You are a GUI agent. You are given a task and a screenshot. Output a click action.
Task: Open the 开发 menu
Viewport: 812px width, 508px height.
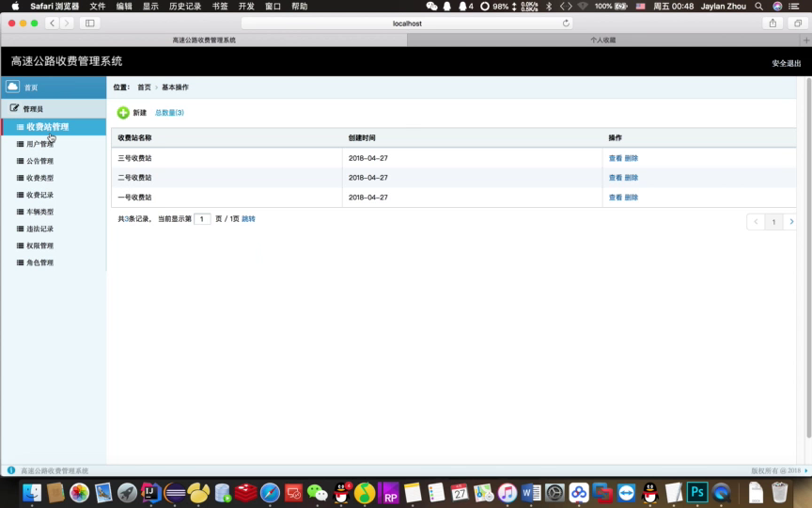pos(246,7)
